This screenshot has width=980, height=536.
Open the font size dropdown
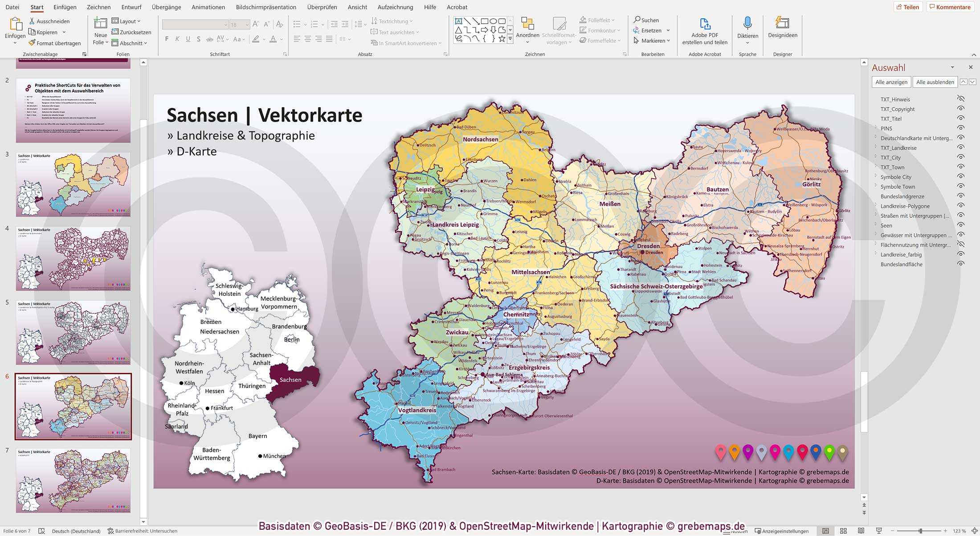click(247, 24)
